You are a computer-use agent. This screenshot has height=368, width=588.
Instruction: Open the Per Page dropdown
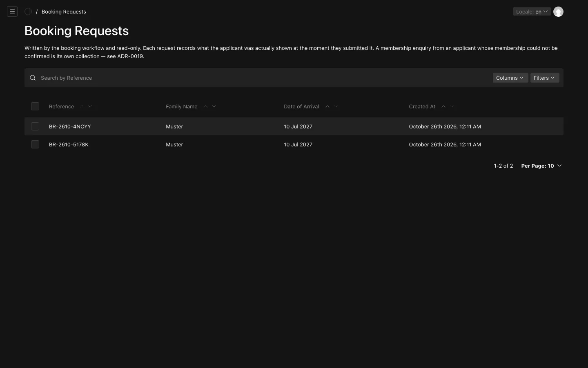pos(541,166)
